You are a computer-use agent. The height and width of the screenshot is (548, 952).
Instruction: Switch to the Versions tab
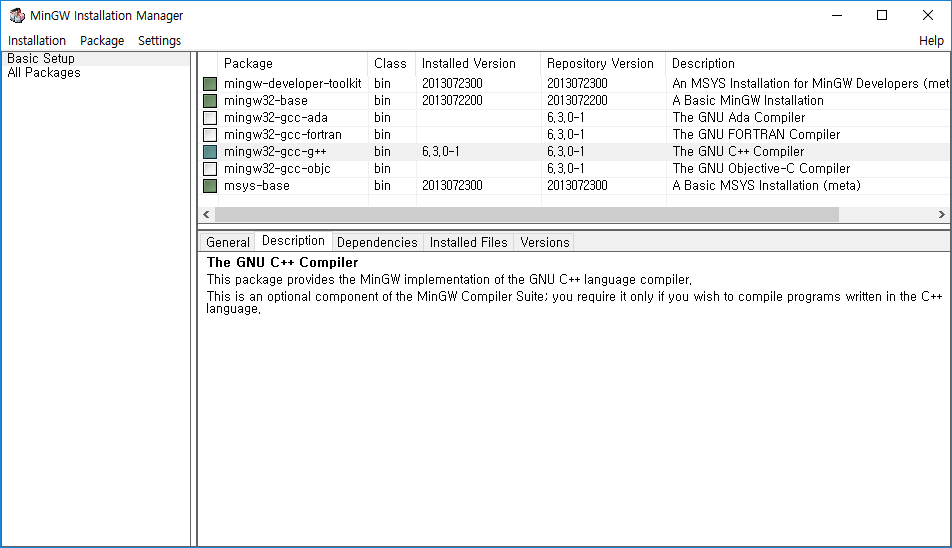click(x=545, y=242)
